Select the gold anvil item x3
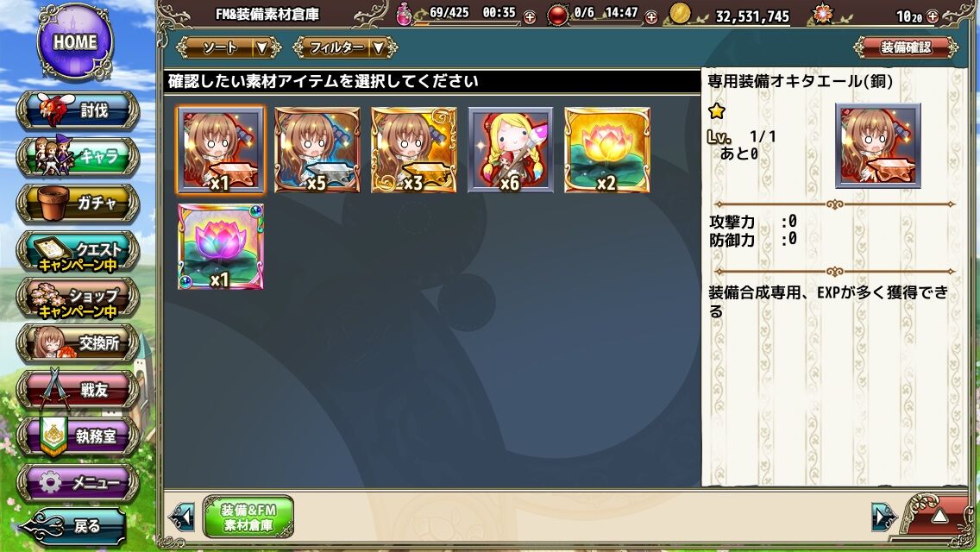 click(x=414, y=149)
